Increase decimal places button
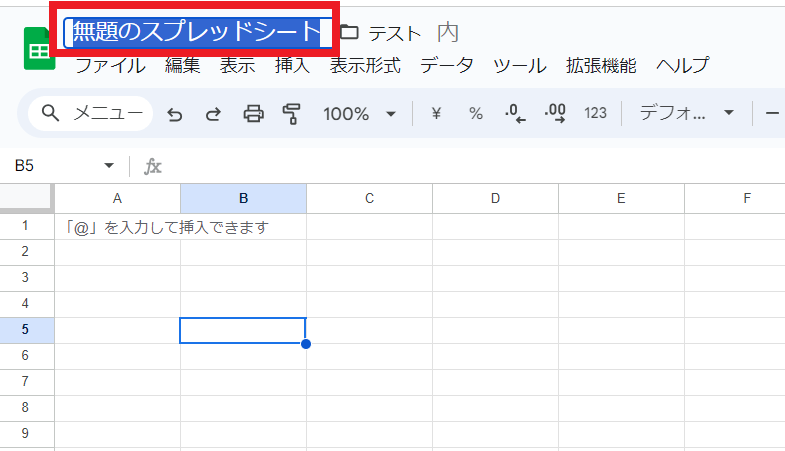 click(x=555, y=114)
